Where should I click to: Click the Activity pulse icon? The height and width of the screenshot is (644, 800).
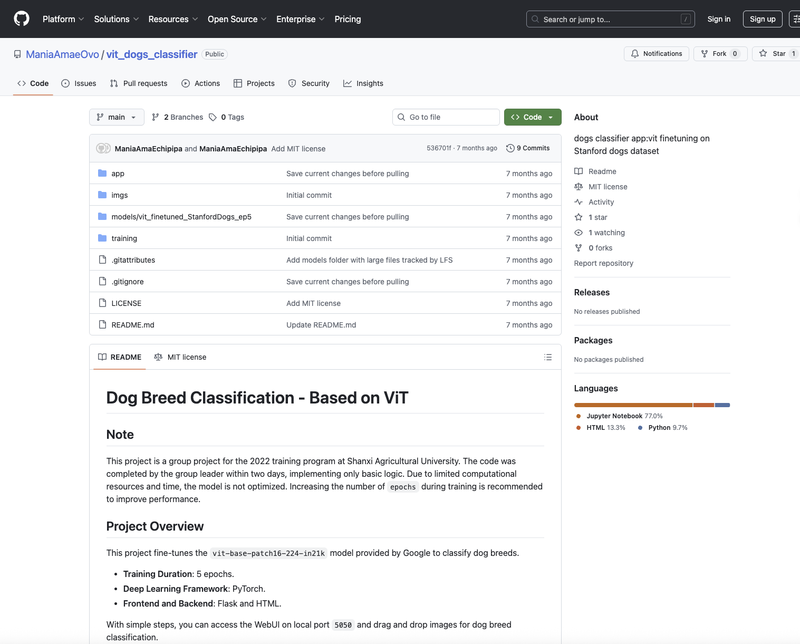click(x=579, y=202)
